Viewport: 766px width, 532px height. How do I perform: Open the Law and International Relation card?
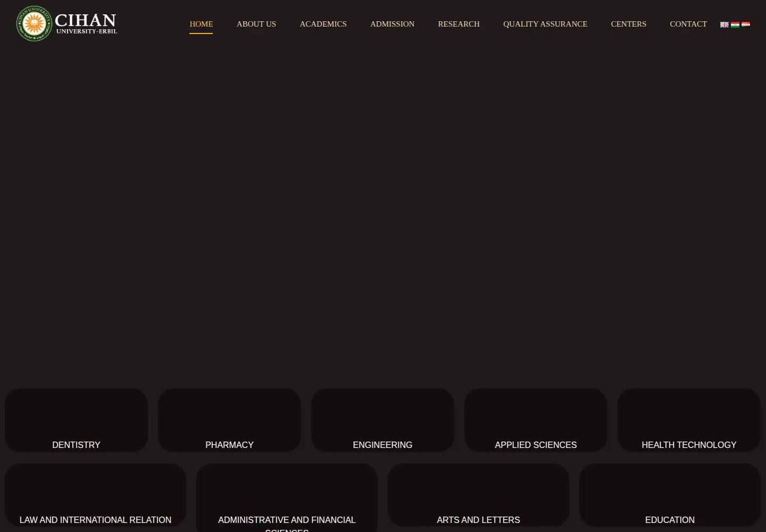point(95,495)
